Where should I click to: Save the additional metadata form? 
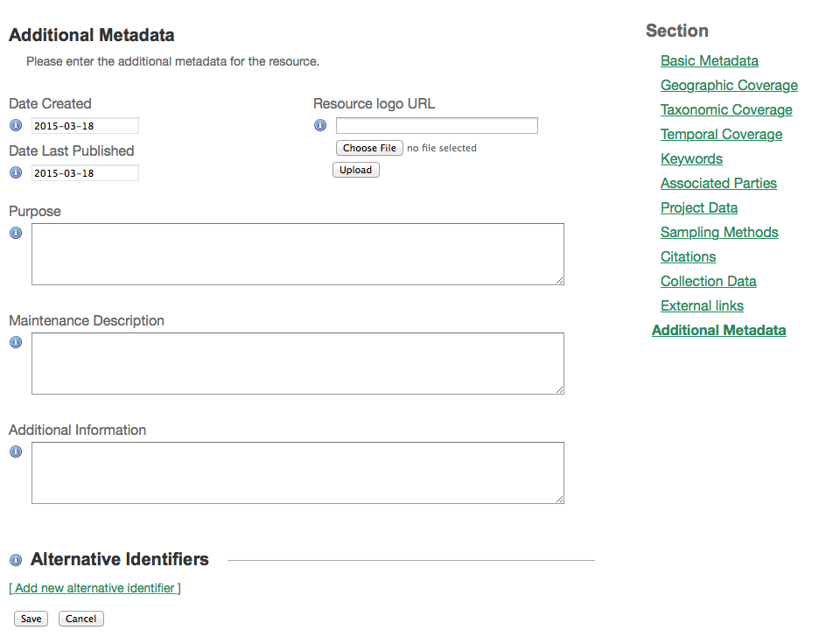(x=31, y=619)
